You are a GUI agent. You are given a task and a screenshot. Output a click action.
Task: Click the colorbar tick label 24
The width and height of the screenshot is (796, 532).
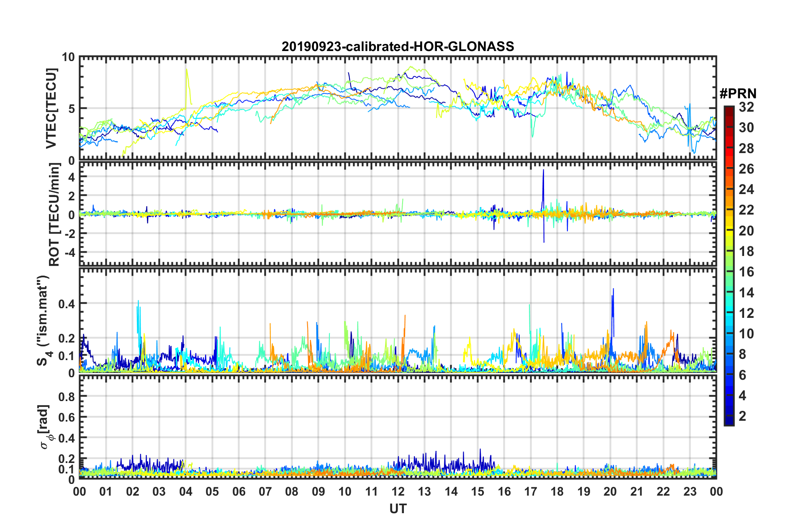click(x=746, y=189)
